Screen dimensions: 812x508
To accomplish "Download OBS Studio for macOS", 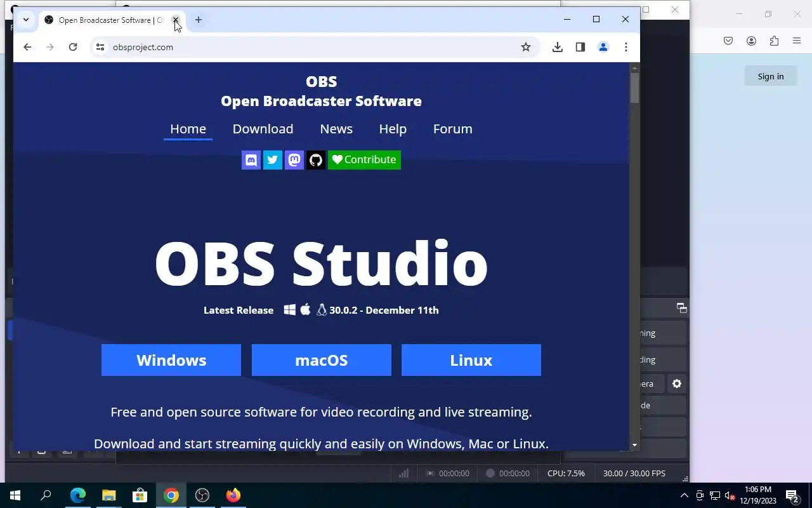I will coord(322,360).
